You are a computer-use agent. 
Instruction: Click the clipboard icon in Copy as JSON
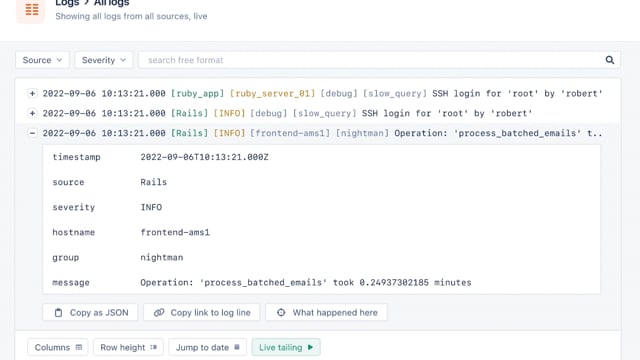[58, 313]
